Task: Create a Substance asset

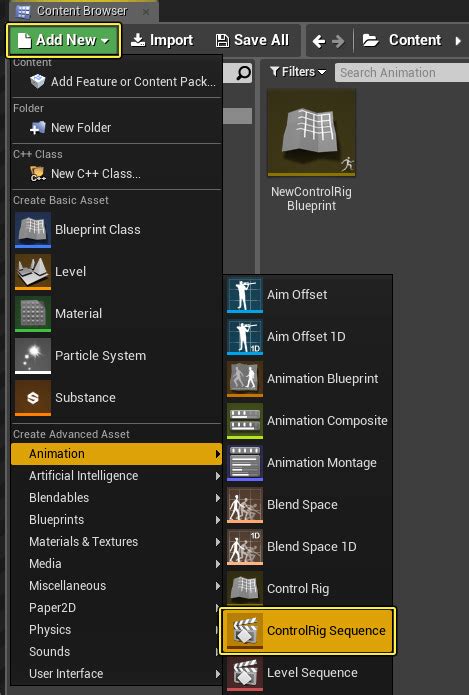Action: pos(116,398)
